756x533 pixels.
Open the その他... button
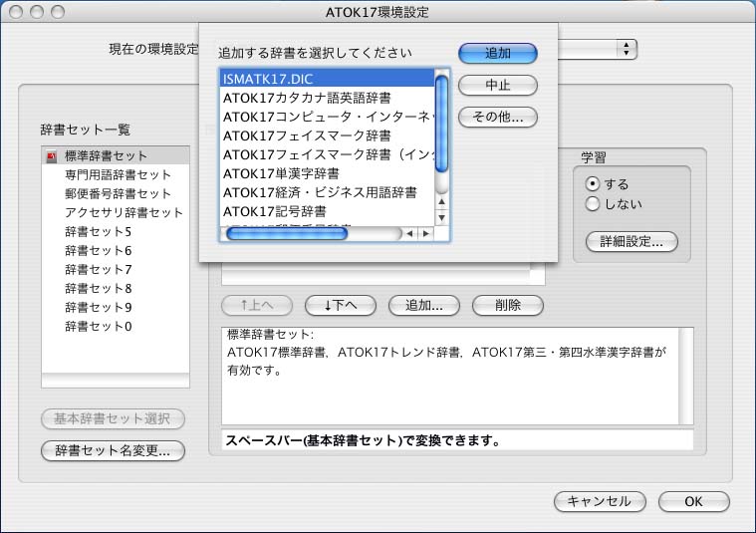coord(498,117)
